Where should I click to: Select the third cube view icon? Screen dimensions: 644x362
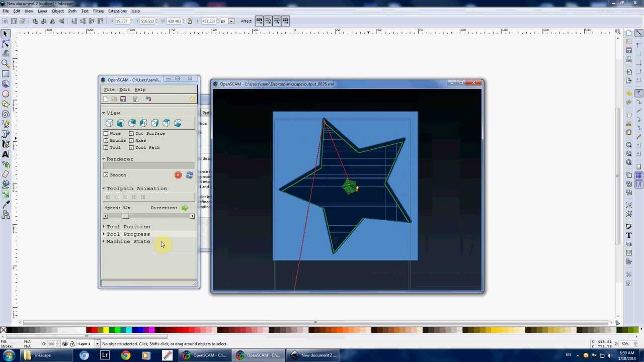(132, 123)
